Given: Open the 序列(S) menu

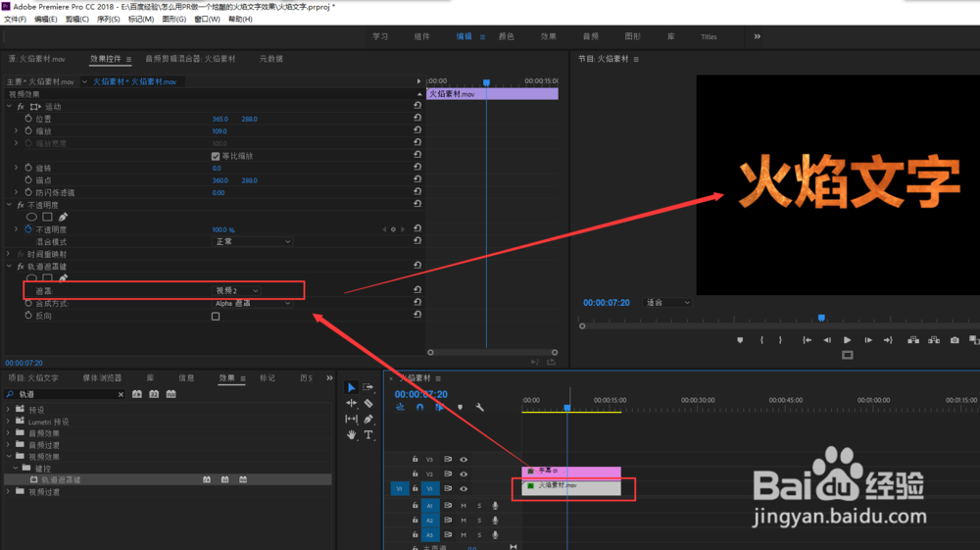Looking at the screenshot, I should pos(108,20).
